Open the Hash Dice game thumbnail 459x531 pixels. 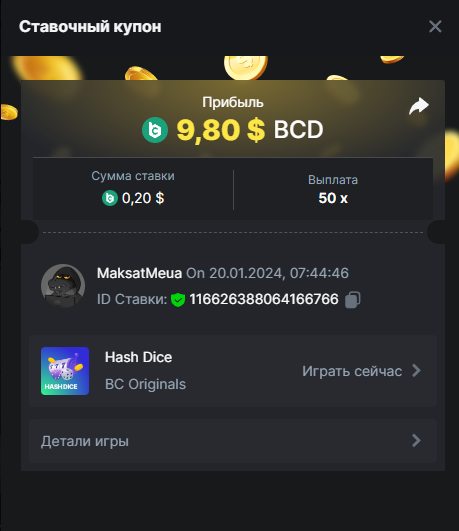tap(65, 371)
